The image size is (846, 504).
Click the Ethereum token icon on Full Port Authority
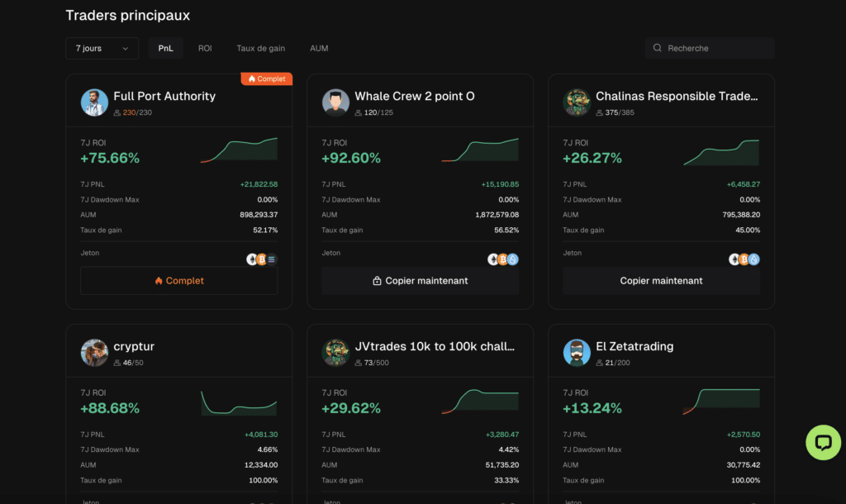[252, 259]
